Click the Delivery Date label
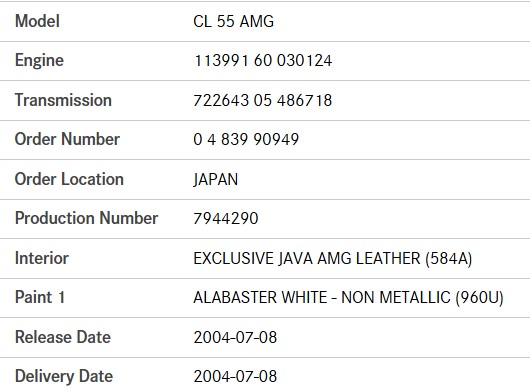Viewport: 530px width, 391px height. 64,377
